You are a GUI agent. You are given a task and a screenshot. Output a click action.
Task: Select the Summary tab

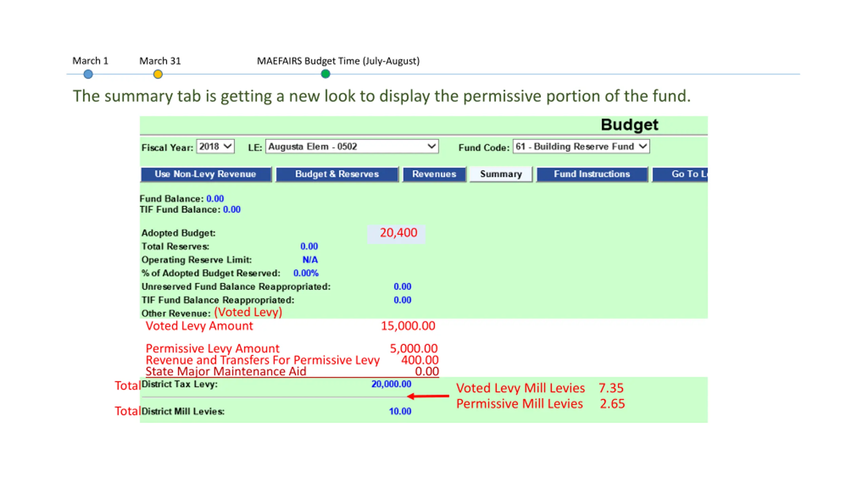click(501, 174)
